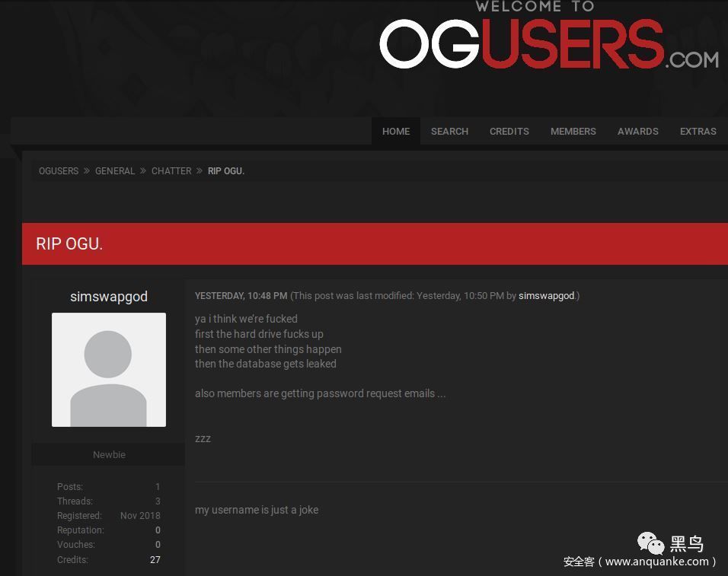The image size is (728, 576).
Task: Click the 'zzz' text in the post
Action: (x=203, y=439)
